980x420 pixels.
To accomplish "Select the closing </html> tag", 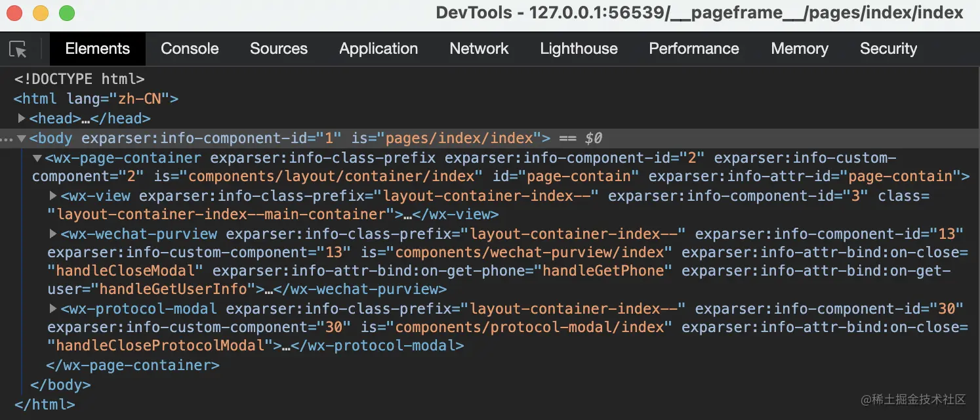I will (x=45, y=405).
